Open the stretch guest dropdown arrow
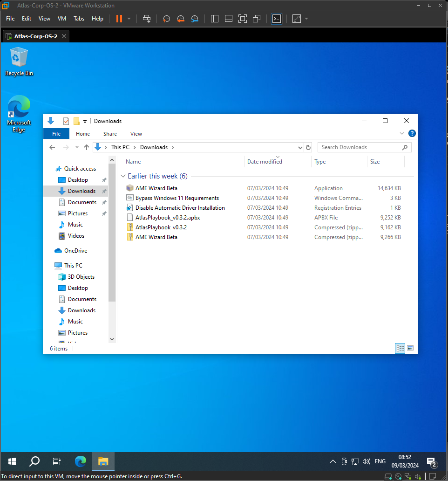 pos(306,19)
